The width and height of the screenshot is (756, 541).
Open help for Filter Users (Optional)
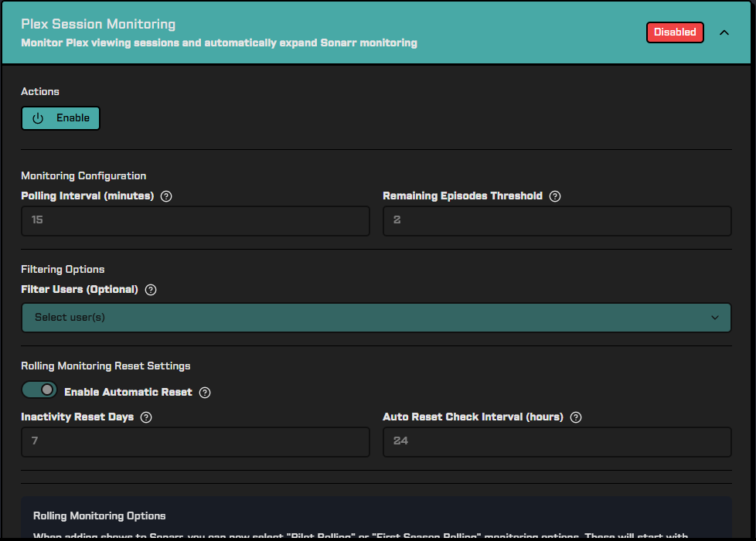151,290
